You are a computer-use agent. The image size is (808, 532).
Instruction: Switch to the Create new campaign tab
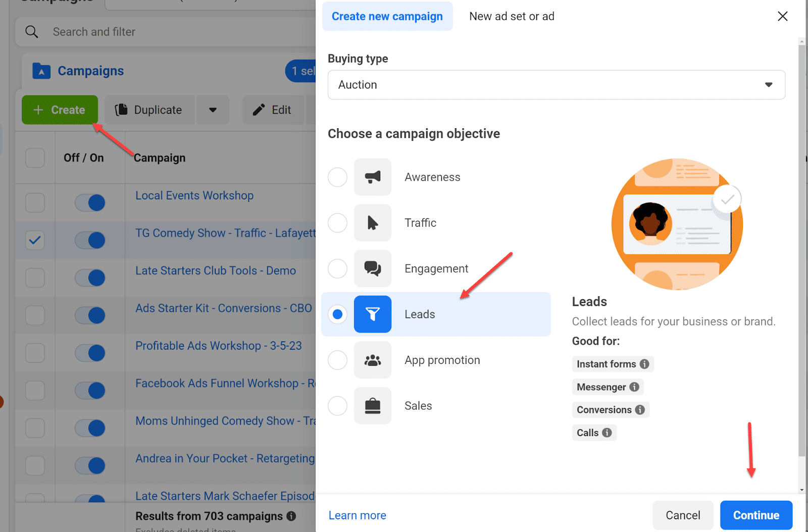coord(387,16)
